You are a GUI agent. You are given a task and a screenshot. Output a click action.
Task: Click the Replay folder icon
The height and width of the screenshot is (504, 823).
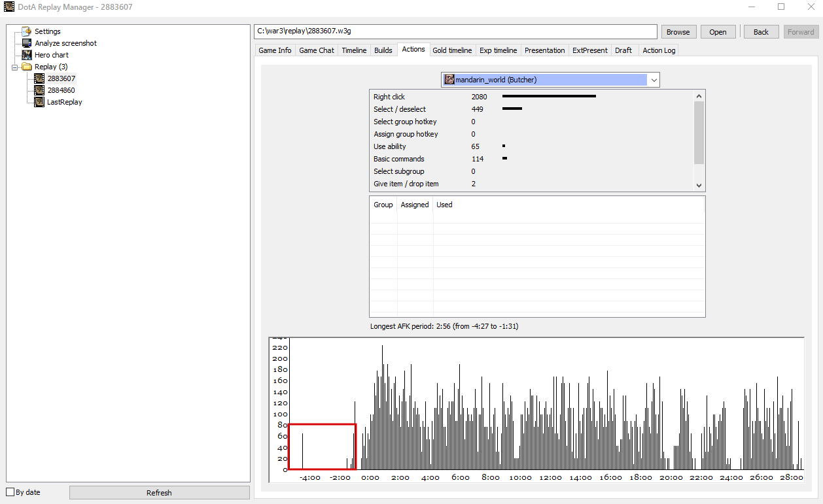pyautogui.click(x=27, y=67)
